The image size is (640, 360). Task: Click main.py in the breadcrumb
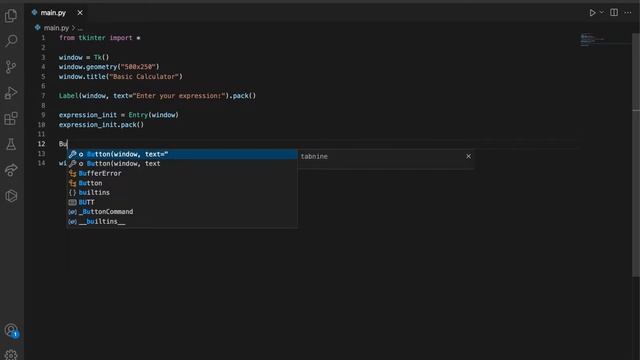(56, 28)
